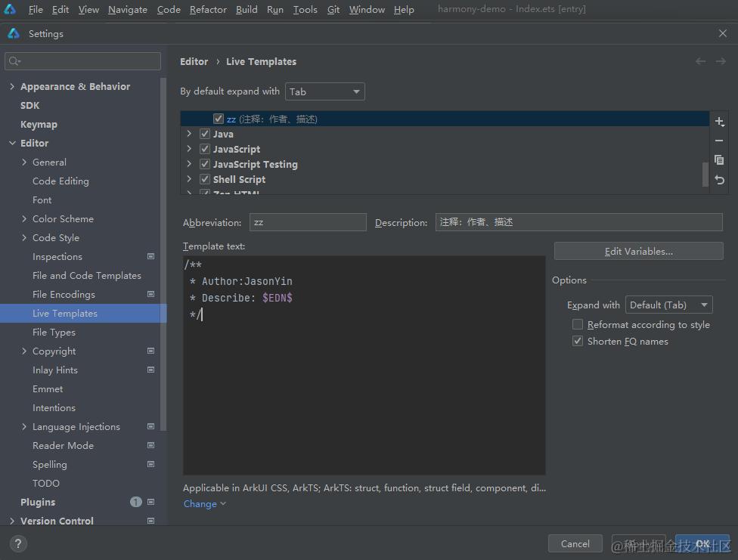Screen dimensions: 738x560
Task: Click the project-level icon beside File Encodings
Action: coord(150,294)
